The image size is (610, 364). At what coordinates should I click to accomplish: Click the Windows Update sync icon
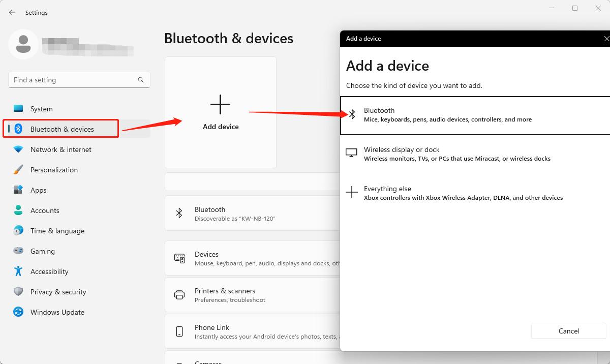tap(18, 312)
